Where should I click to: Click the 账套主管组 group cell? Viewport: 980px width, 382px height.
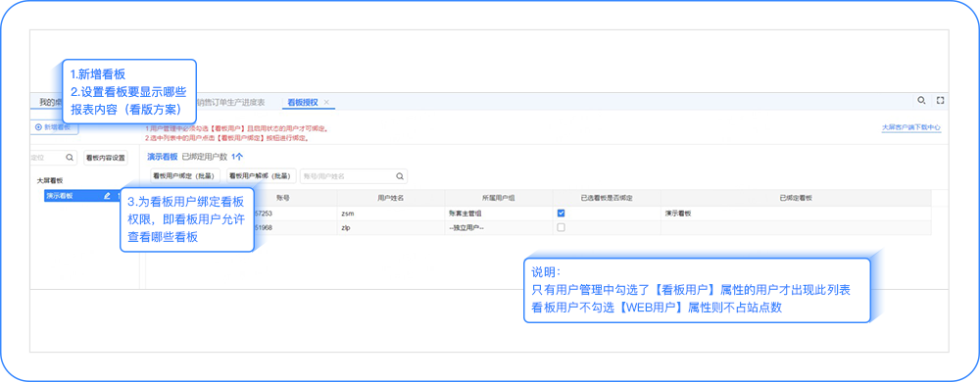point(499,213)
